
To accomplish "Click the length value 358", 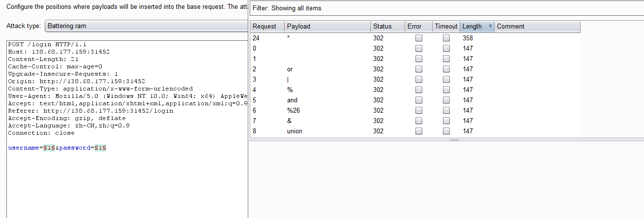I will (x=468, y=38).
